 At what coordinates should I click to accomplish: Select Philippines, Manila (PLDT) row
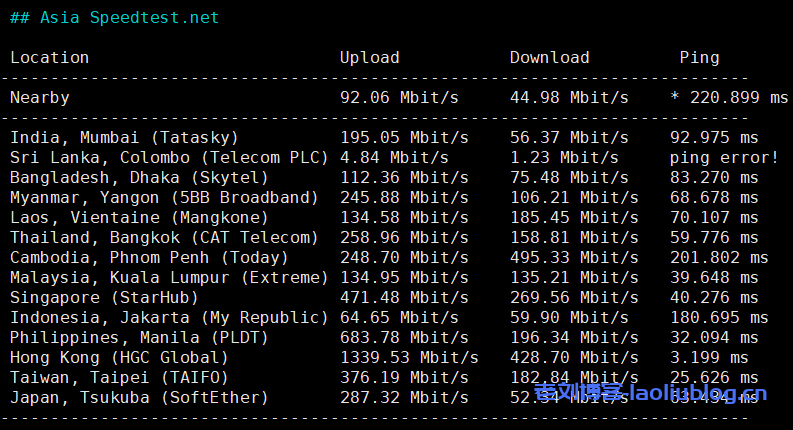tap(139, 338)
